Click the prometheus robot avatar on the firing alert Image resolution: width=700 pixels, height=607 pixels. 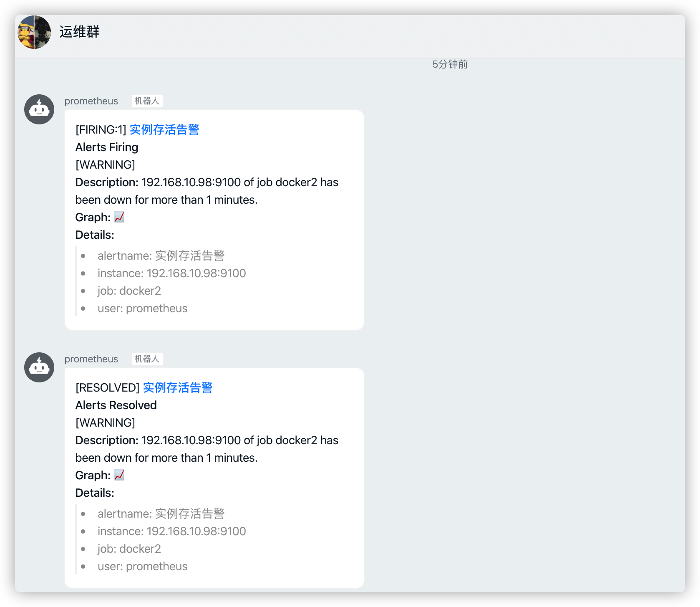[39, 109]
